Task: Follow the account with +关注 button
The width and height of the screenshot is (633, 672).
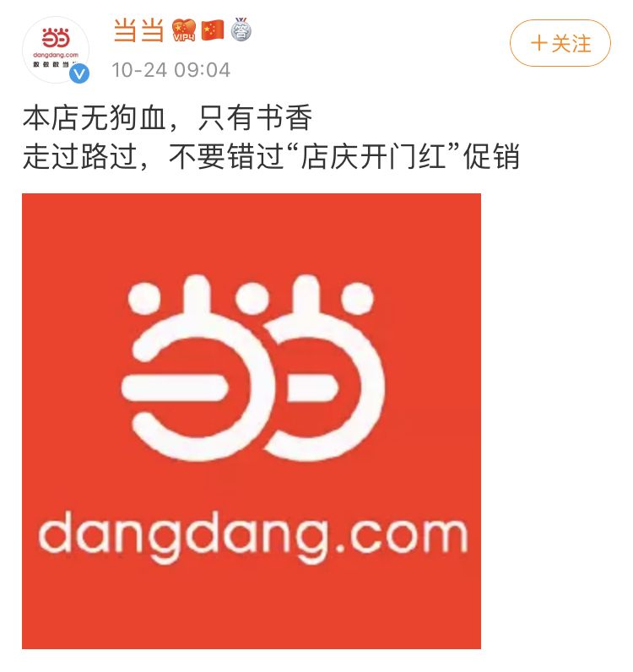Action: tap(560, 43)
